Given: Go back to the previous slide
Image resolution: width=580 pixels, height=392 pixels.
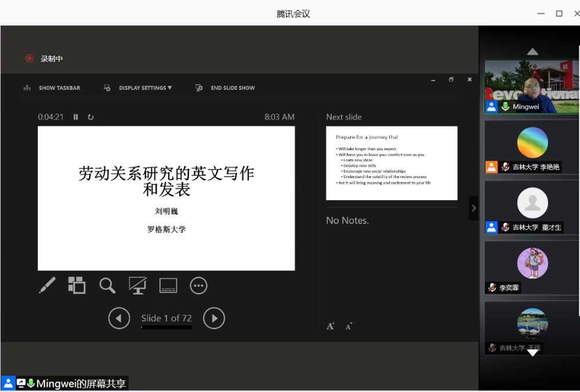Looking at the screenshot, I should (119, 318).
